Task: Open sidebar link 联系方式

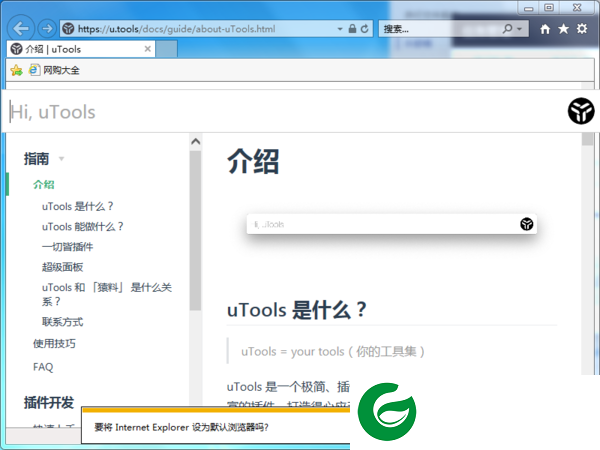Action: [62, 322]
